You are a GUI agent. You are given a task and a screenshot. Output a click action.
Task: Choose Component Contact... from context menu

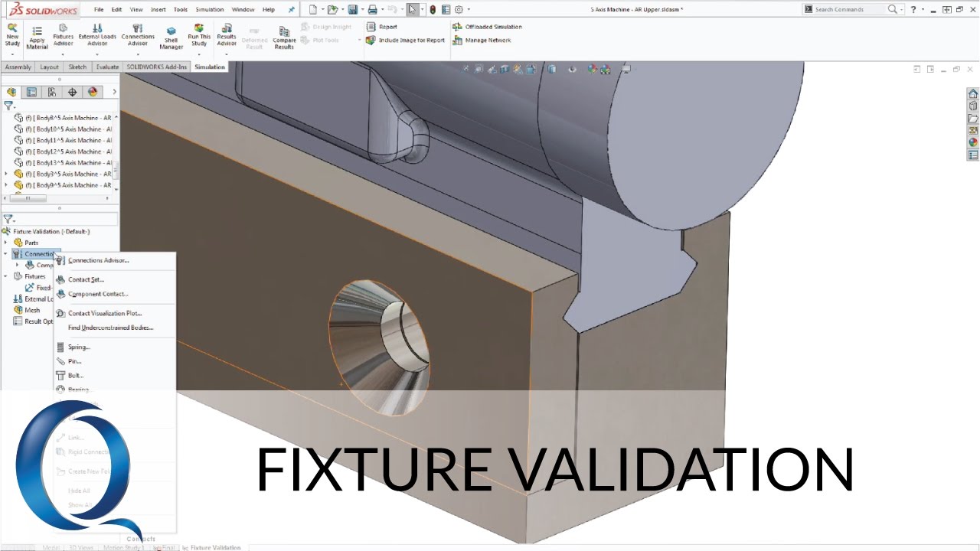(x=98, y=294)
